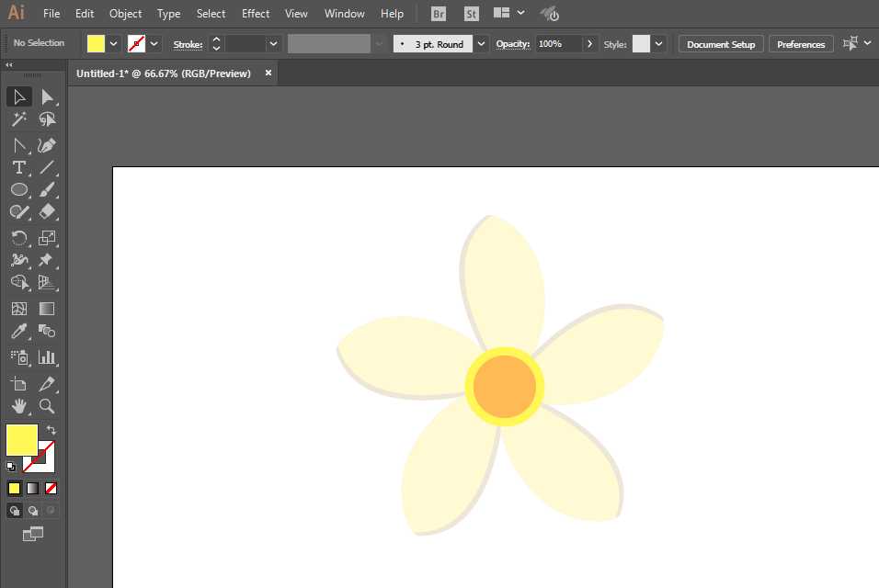Select the Zoom tool
Viewport: 879px width, 588px height.
point(47,405)
